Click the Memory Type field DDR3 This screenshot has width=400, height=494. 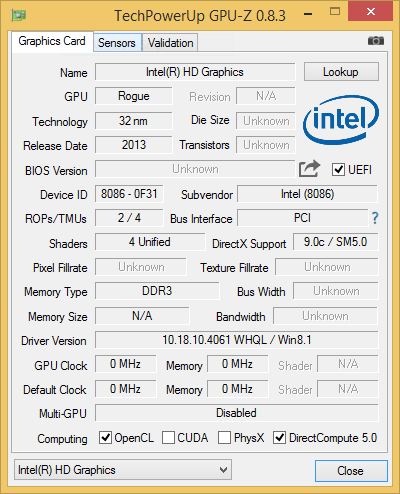(x=157, y=291)
